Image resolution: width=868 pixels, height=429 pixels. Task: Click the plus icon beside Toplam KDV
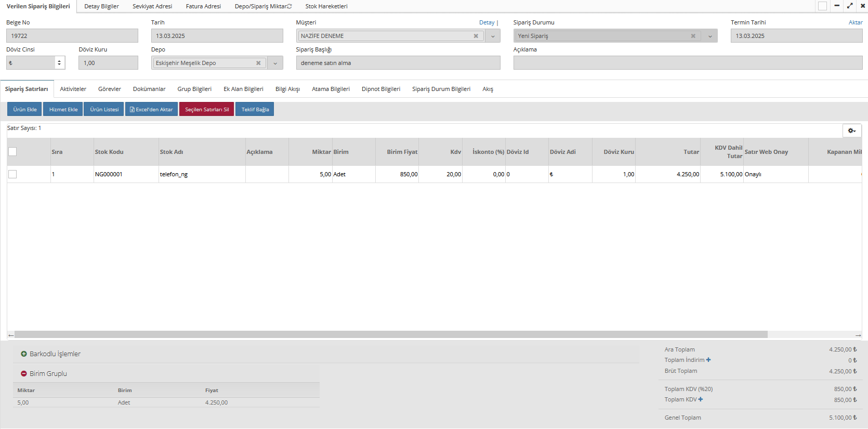click(x=701, y=399)
